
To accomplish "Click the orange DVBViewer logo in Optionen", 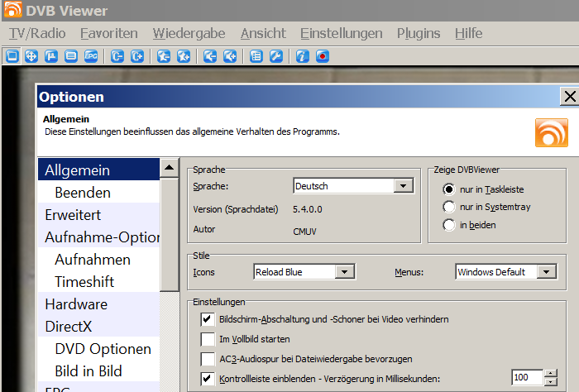I will coord(552,133).
